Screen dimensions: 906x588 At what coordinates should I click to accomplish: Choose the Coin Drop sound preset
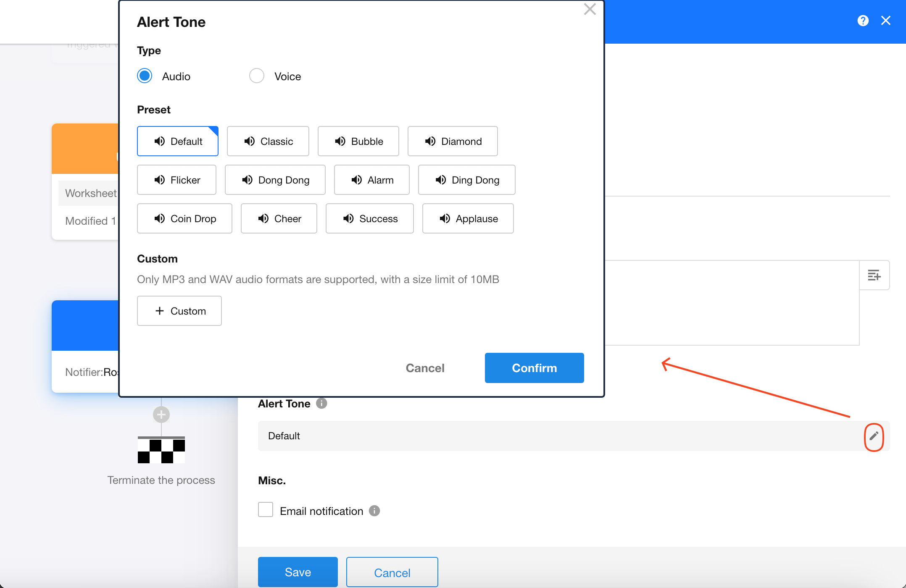[184, 219]
